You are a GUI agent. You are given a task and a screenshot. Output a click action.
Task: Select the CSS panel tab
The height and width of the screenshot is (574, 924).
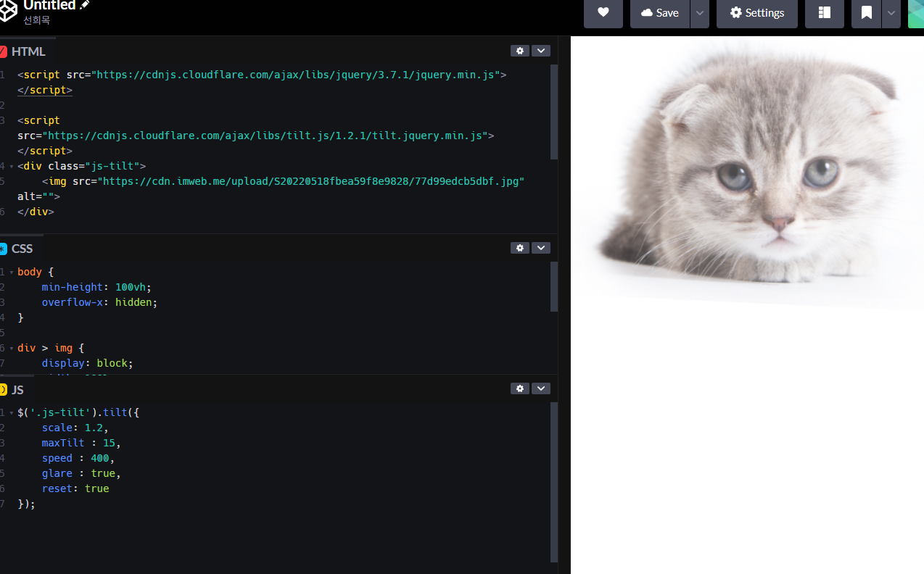point(22,249)
